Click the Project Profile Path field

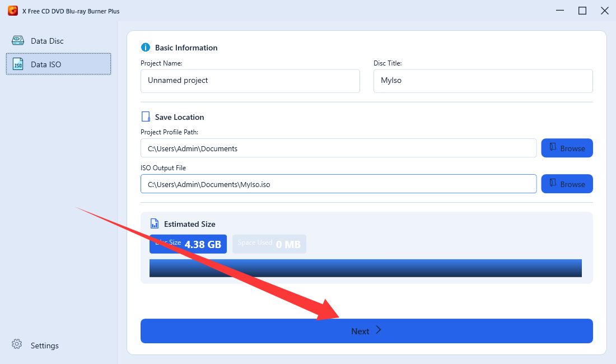pos(339,148)
